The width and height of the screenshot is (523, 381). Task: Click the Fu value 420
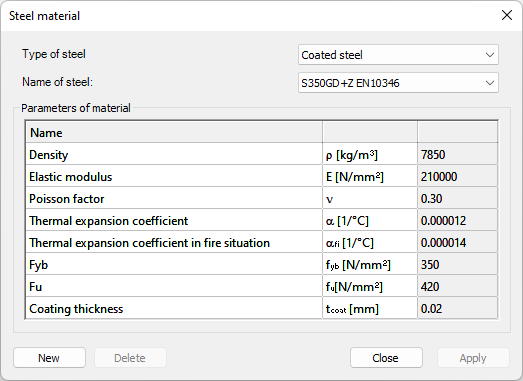[457, 287]
